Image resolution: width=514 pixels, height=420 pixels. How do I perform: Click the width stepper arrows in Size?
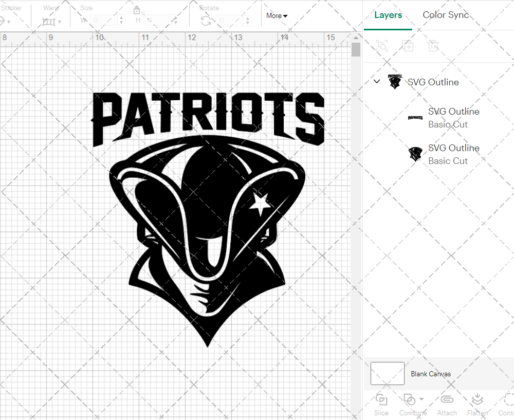(121, 21)
